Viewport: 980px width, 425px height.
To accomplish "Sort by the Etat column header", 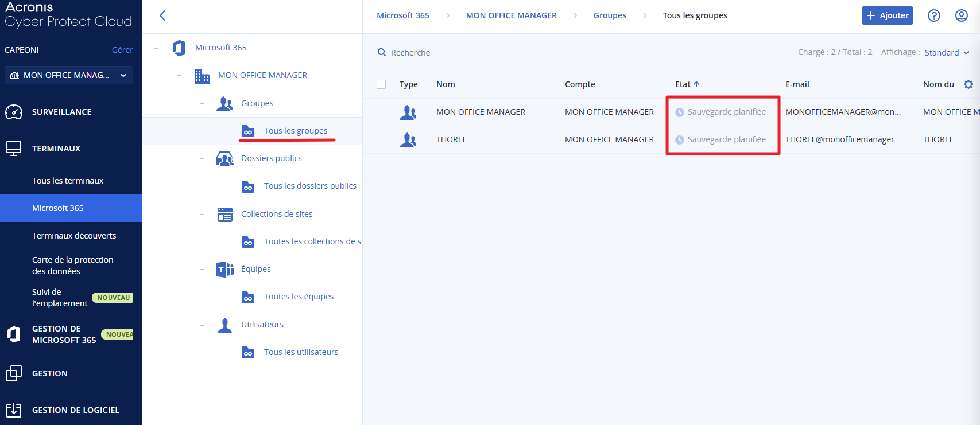I will pos(687,84).
